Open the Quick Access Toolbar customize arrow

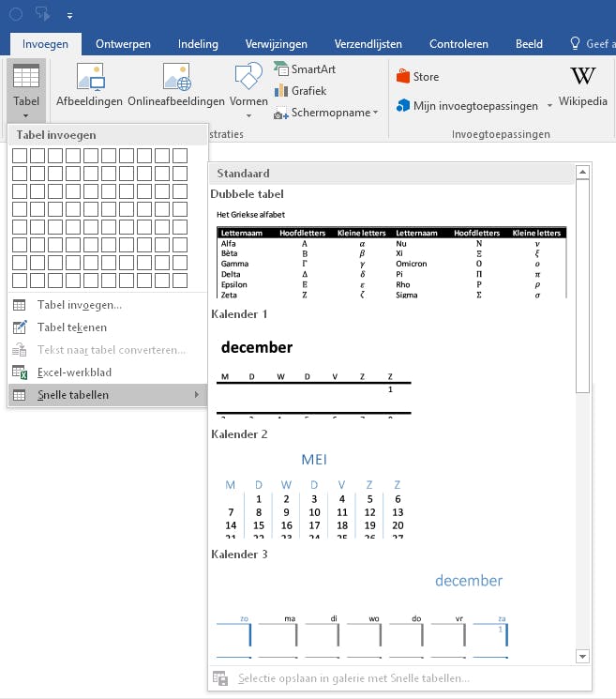click(x=70, y=16)
